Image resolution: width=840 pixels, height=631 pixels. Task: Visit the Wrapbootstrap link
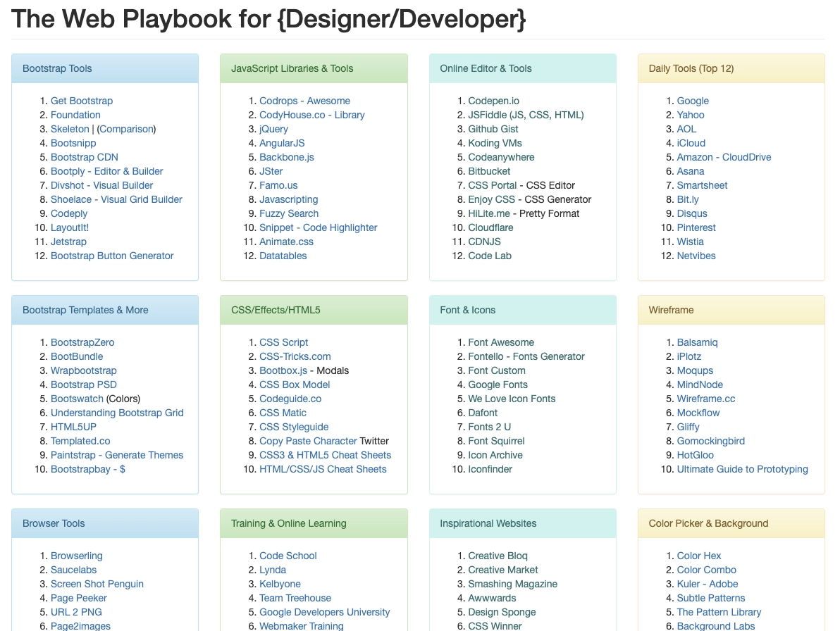(x=84, y=370)
